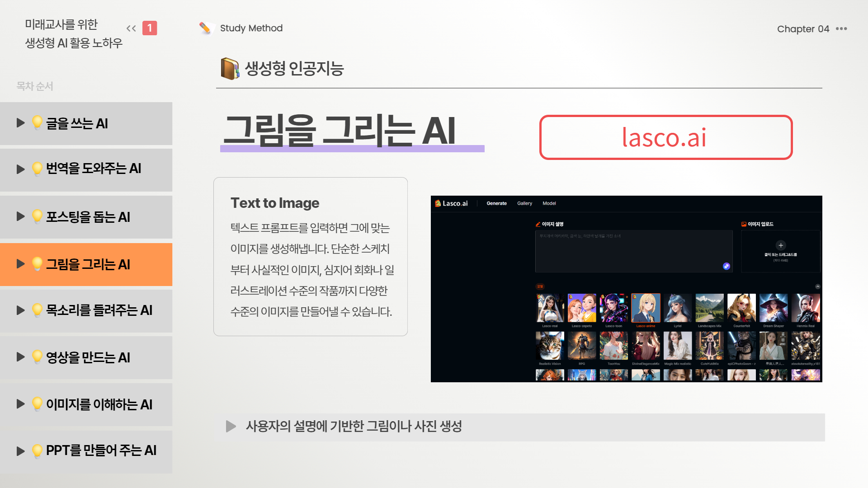
Task: Click into the 이미지 설명 prompt text area
Action: pos(634,251)
